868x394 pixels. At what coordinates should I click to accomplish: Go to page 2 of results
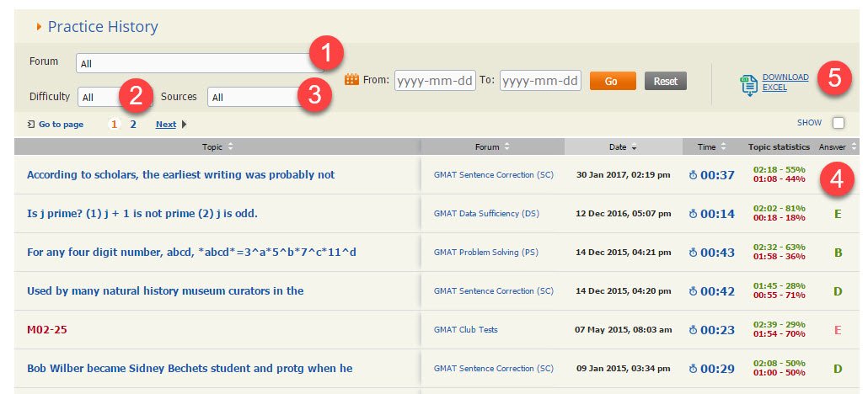click(x=132, y=124)
